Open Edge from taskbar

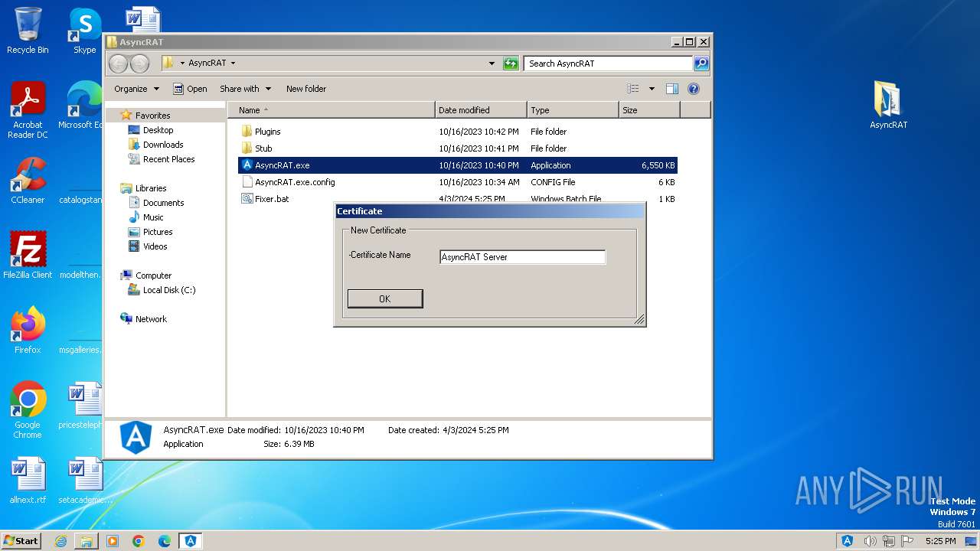click(164, 541)
